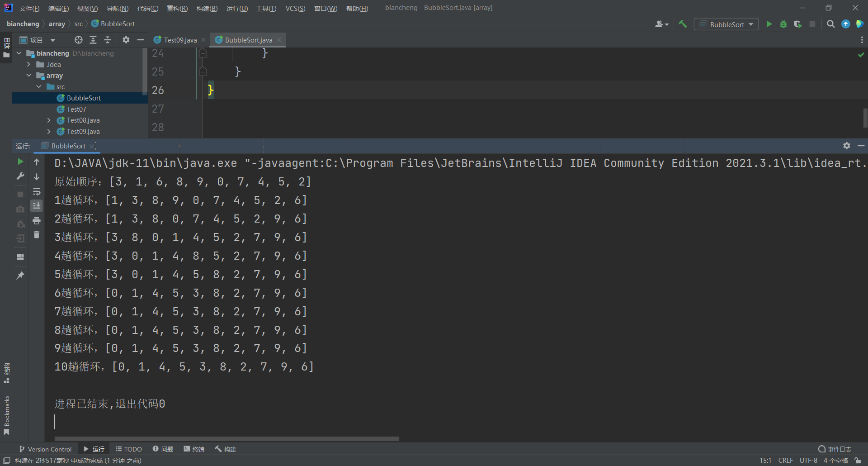Screen dimensions: 868x466
Task: Open the 事件日志 event log
Action: 835,449
